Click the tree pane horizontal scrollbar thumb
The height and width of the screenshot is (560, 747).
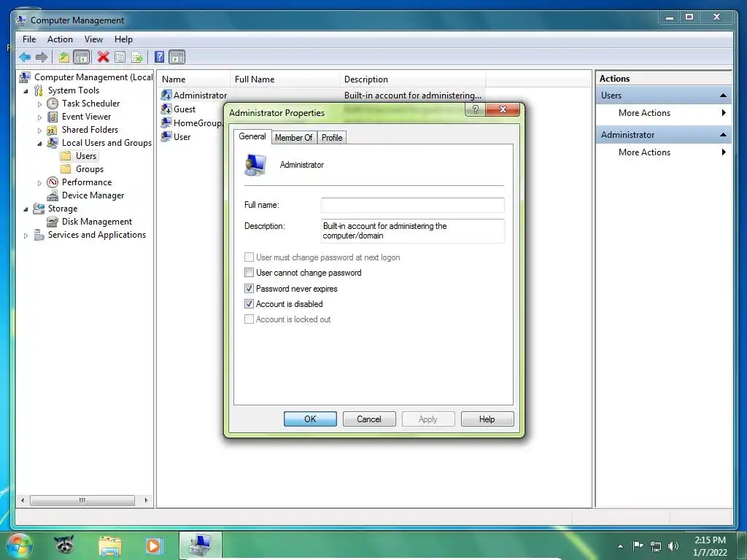point(82,500)
